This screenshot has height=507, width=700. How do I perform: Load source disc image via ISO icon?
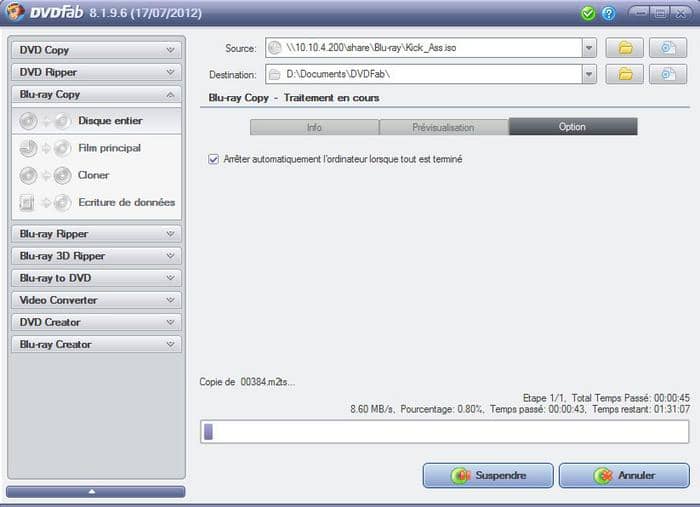(668, 48)
